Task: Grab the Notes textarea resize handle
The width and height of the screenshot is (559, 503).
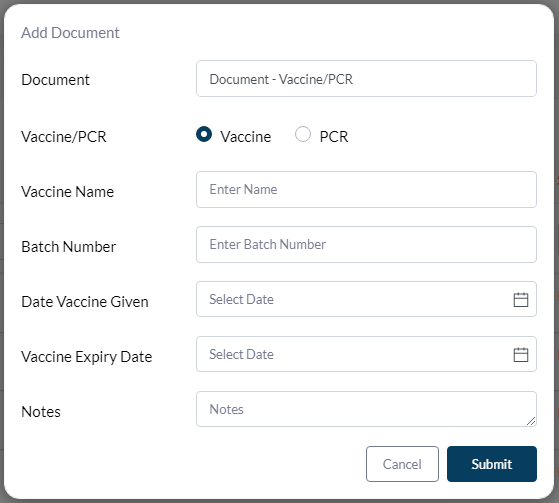Action: 531,421
